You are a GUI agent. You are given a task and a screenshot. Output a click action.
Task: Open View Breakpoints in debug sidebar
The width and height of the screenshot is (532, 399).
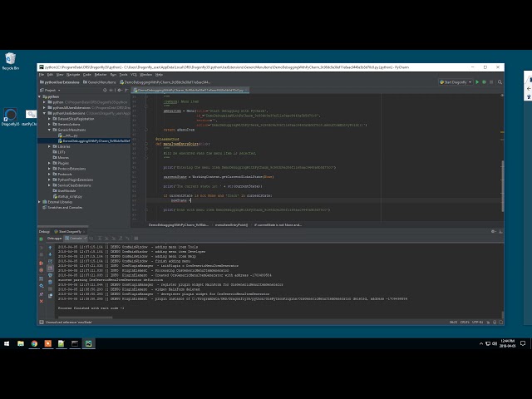41,264
